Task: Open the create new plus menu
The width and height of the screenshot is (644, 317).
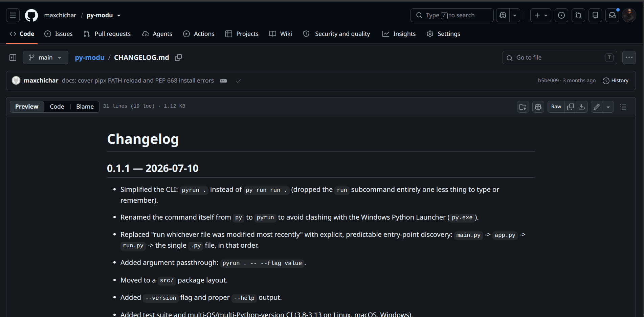Action: 541,15
